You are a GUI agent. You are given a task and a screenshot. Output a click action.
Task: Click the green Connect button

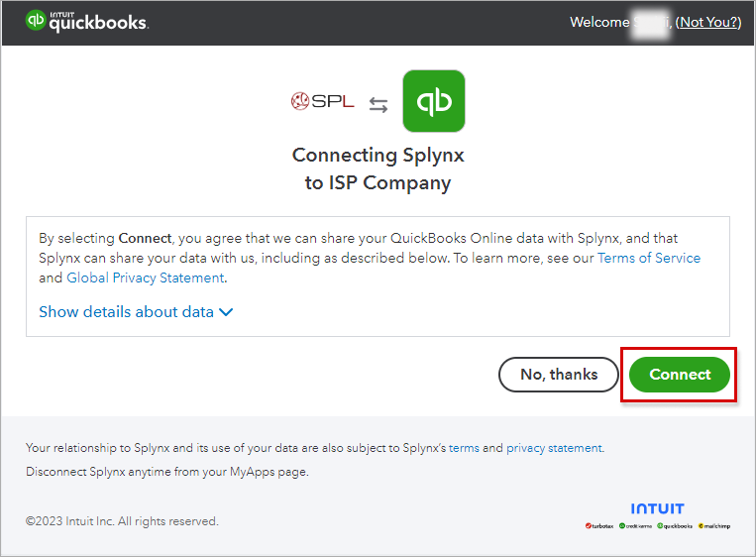(x=680, y=375)
